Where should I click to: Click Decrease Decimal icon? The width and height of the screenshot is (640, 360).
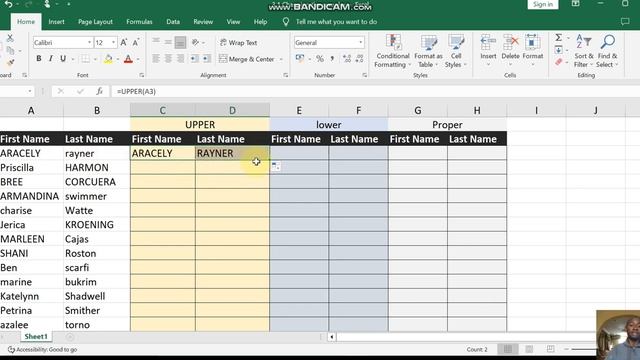pos(360,59)
